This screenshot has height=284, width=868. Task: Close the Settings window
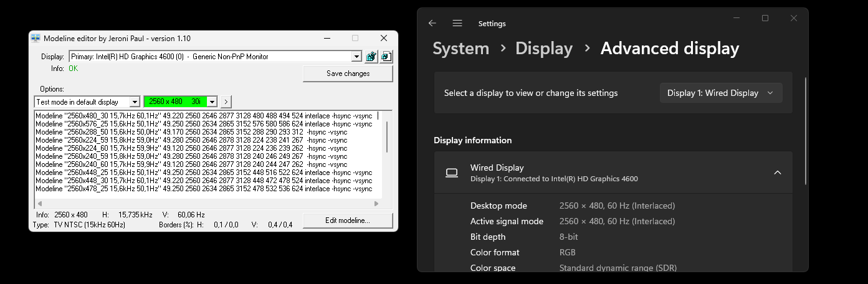pos(793,19)
